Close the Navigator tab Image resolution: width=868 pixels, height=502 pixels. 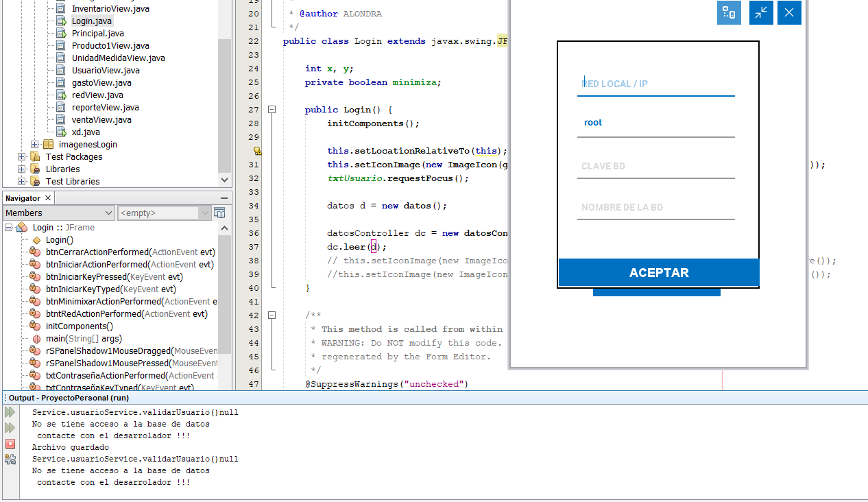[x=47, y=198]
